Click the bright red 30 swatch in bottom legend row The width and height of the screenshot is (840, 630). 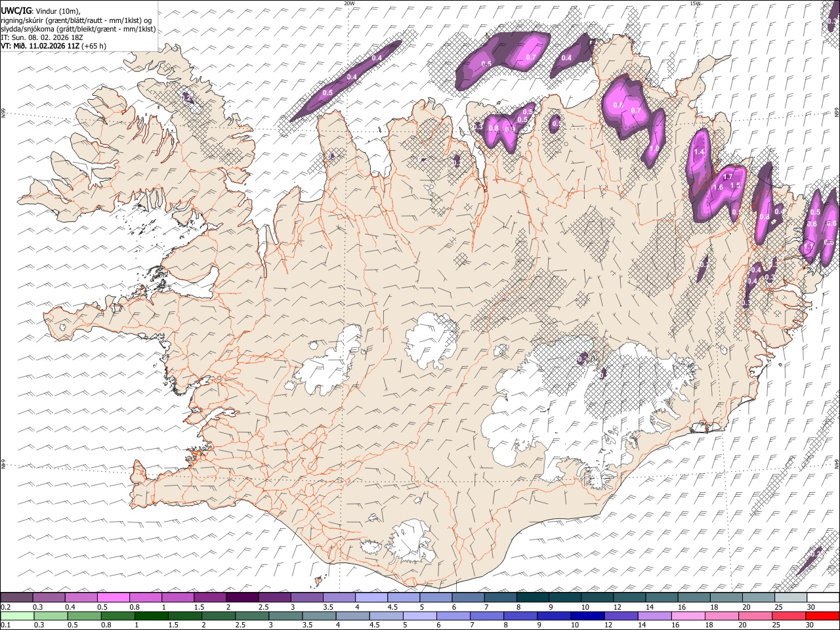coord(822,616)
